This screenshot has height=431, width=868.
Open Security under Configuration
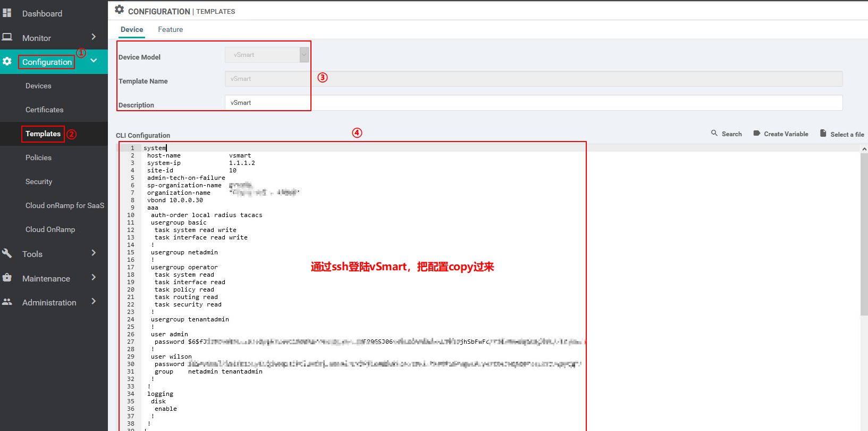[39, 181]
